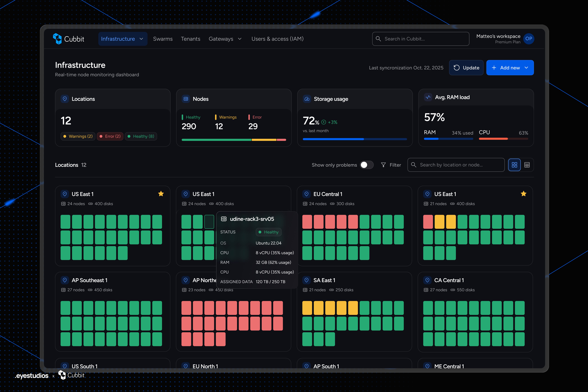Click star on 21-node US East 1 card
This screenshot has width=588, height=392.
coord(524,194)
